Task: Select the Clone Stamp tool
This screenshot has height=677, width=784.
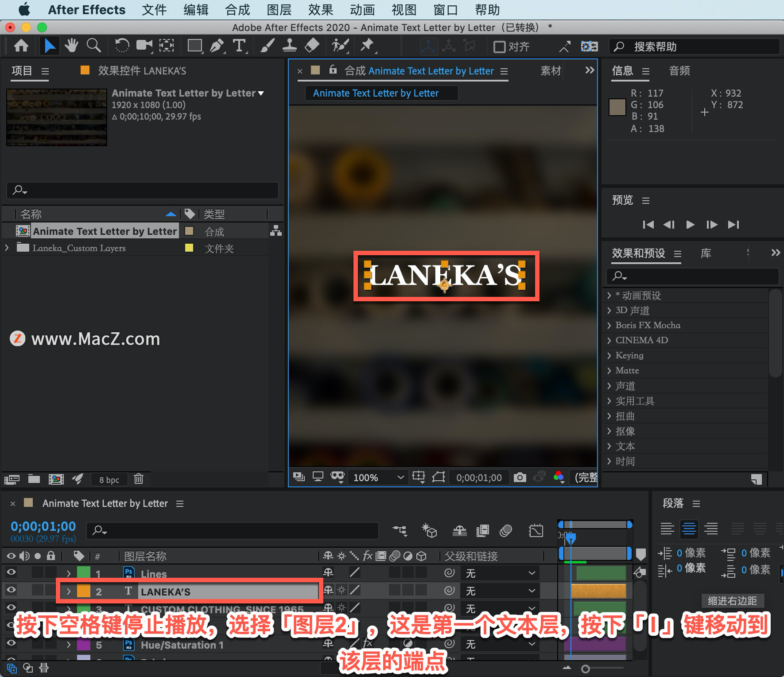Action: click(x=290, y=46)
